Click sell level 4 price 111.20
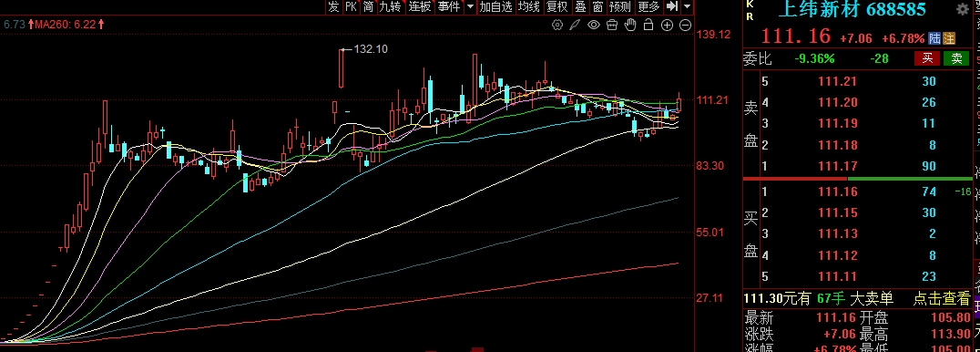 tap(838, 103)
